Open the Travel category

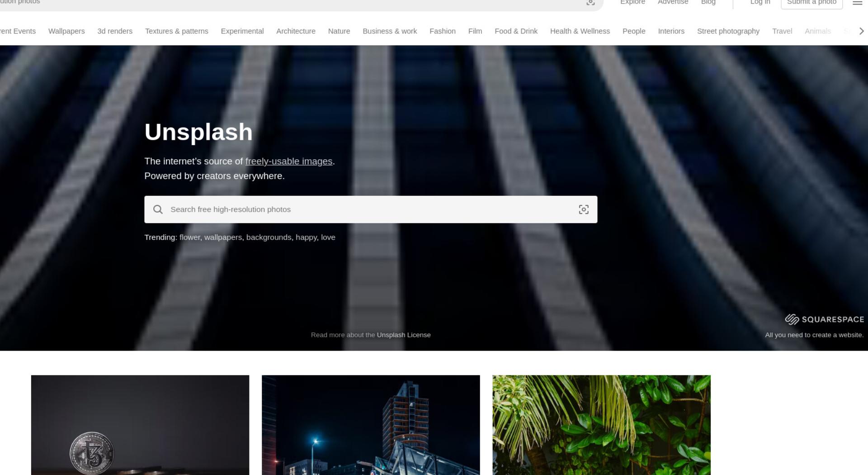point(782,31)
